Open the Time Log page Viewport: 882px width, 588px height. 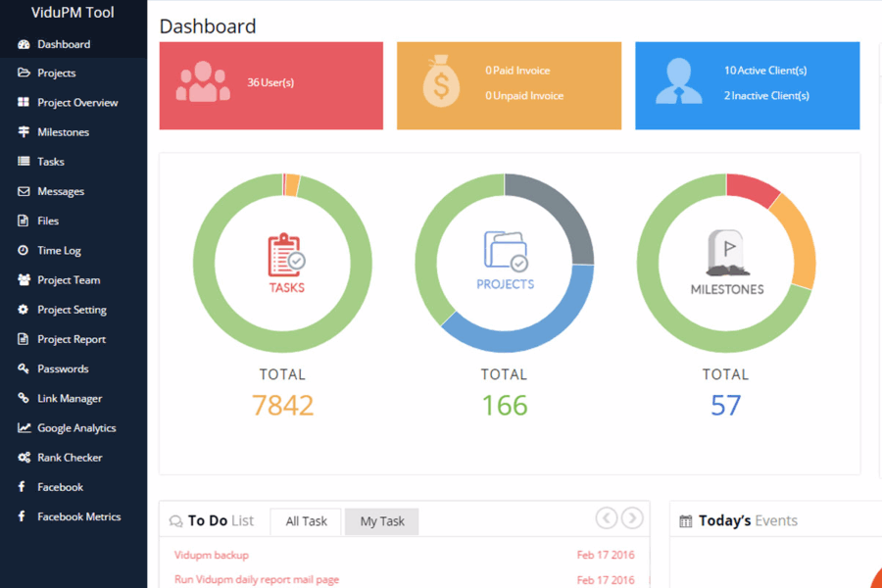[59, 251]
